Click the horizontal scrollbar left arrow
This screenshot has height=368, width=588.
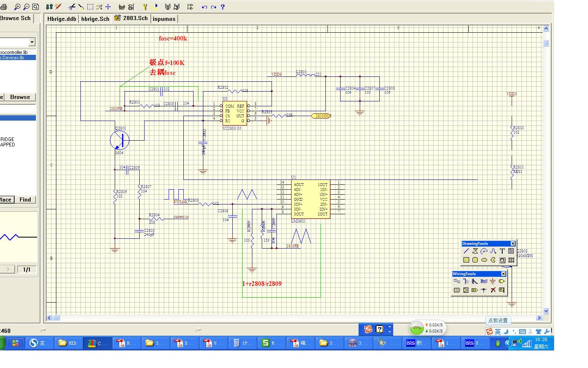pyautogui.click(x=49, y=318)
